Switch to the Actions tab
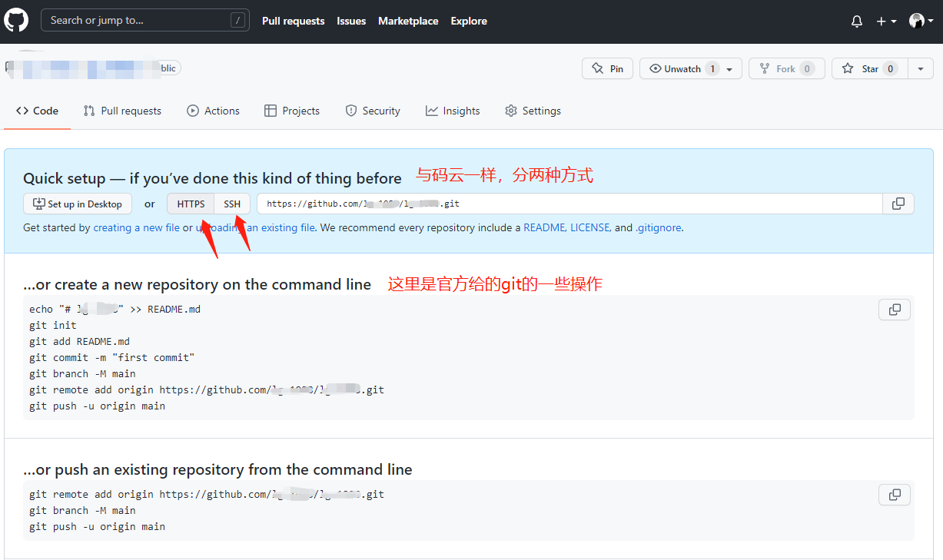The width and height of the screenshot is (943, 560). coord(213,111)
